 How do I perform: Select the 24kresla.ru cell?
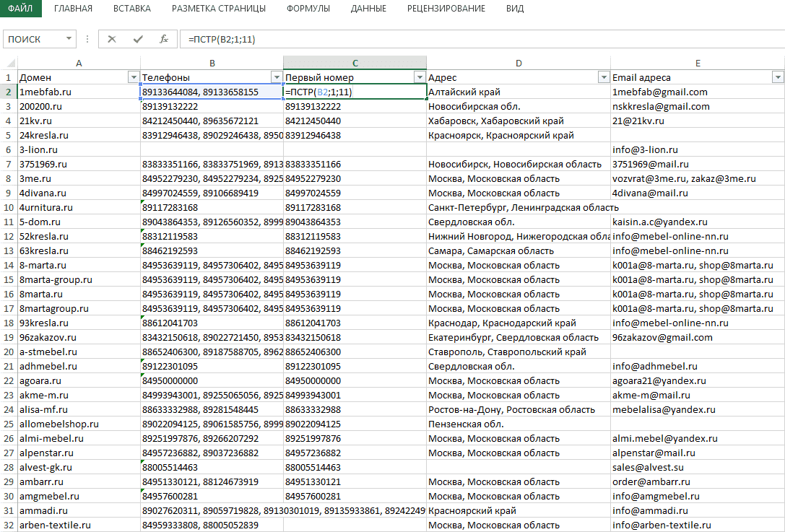(79, 135)
